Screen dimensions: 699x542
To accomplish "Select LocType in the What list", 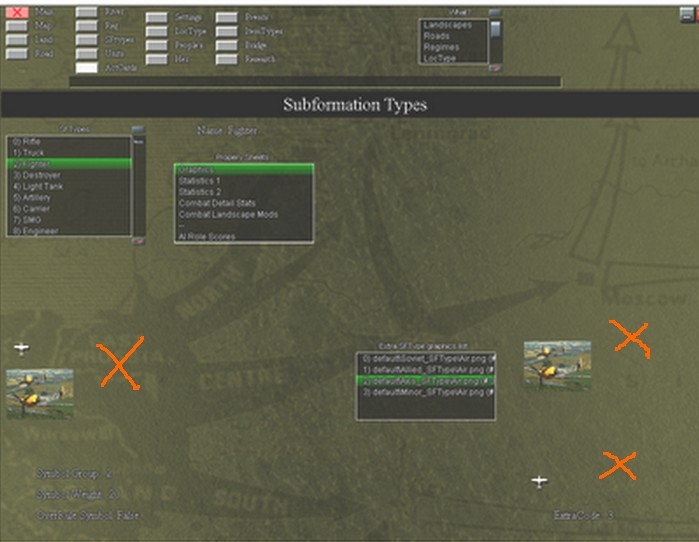I will tap(453, 58).
